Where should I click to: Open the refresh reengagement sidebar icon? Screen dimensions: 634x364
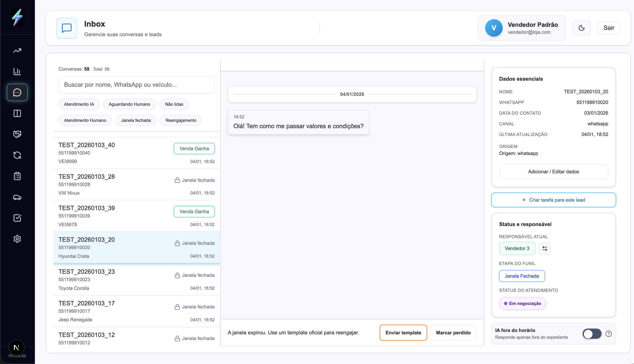coord(17,155)
